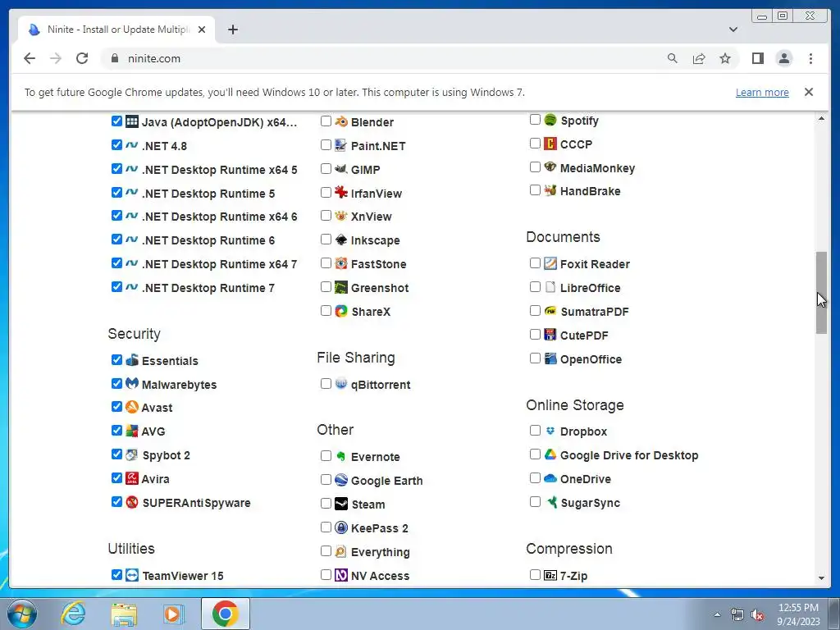Click the NV Access label
Viewport: 840px width, 630px height.
[380, 576]
